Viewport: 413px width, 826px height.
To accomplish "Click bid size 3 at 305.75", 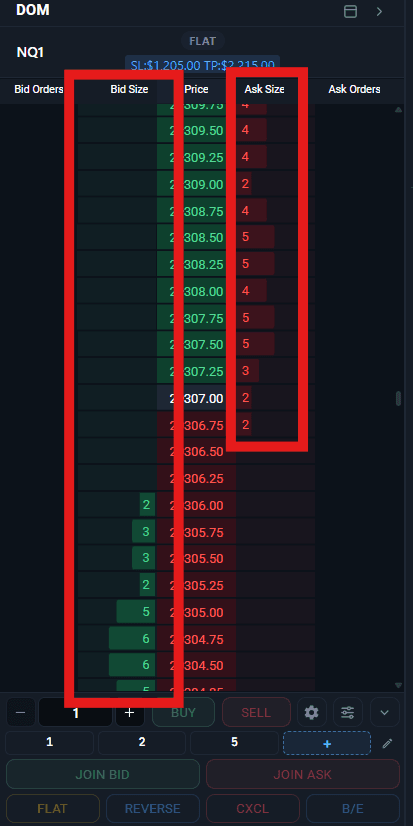I will pos(146,532).
